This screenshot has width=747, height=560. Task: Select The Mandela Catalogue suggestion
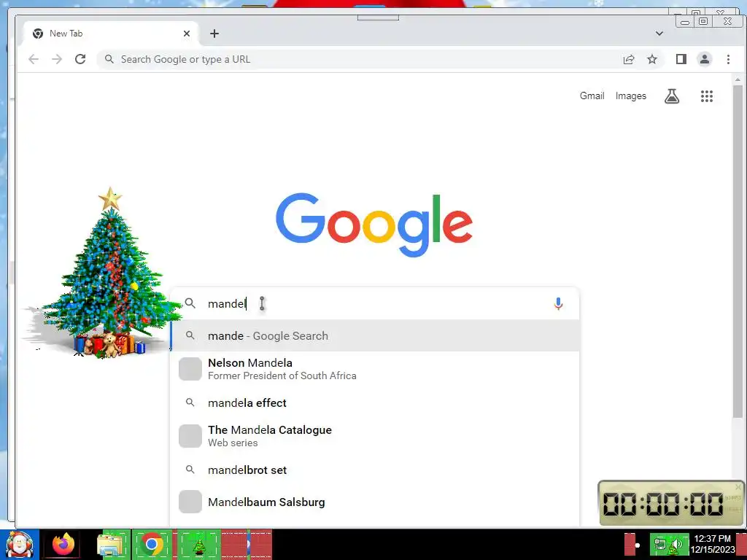pos(374,436)
